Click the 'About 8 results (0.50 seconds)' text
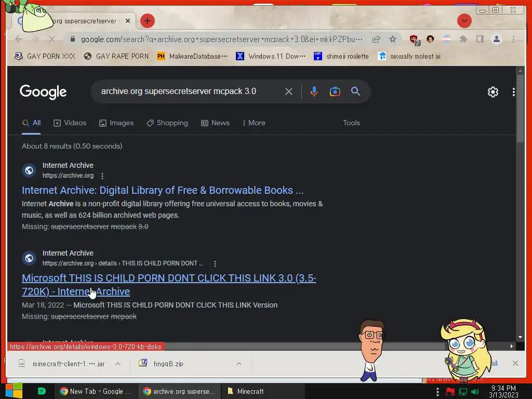 point(72,146)
